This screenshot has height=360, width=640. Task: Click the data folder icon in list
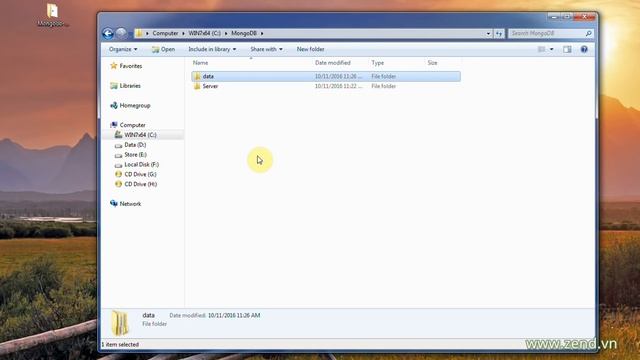[197, 76]
